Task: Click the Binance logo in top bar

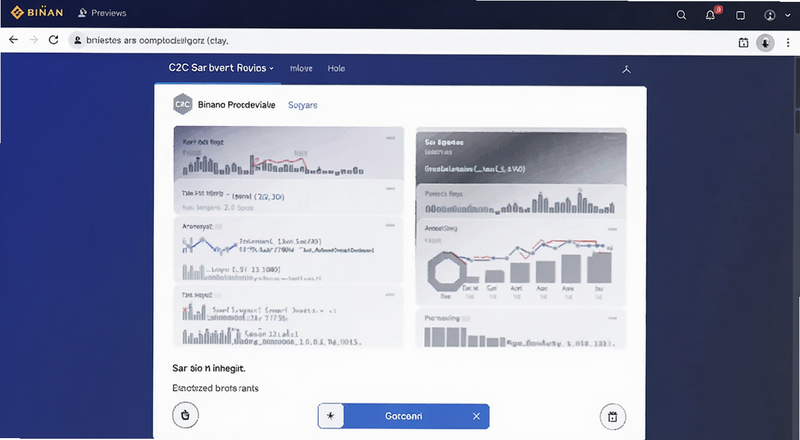Action: point(37,13)
